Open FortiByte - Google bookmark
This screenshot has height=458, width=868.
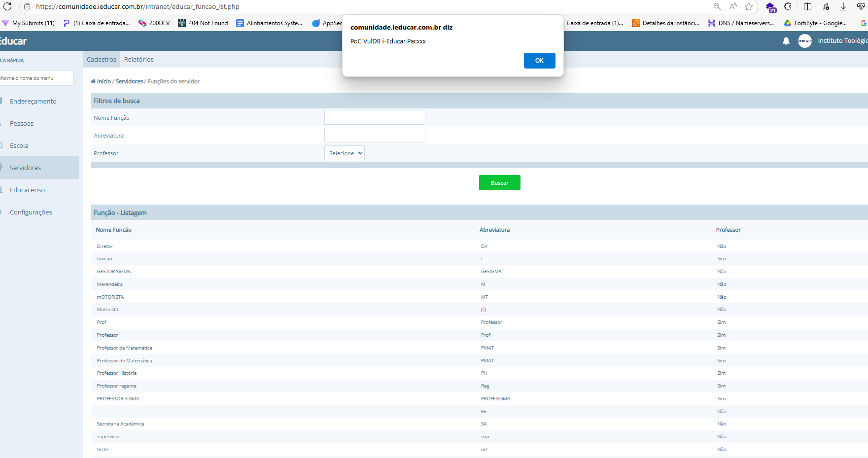(816, 23)
